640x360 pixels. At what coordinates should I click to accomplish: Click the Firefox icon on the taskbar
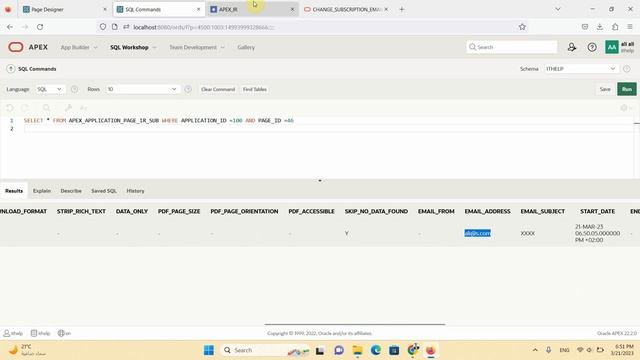click(431, 350)
